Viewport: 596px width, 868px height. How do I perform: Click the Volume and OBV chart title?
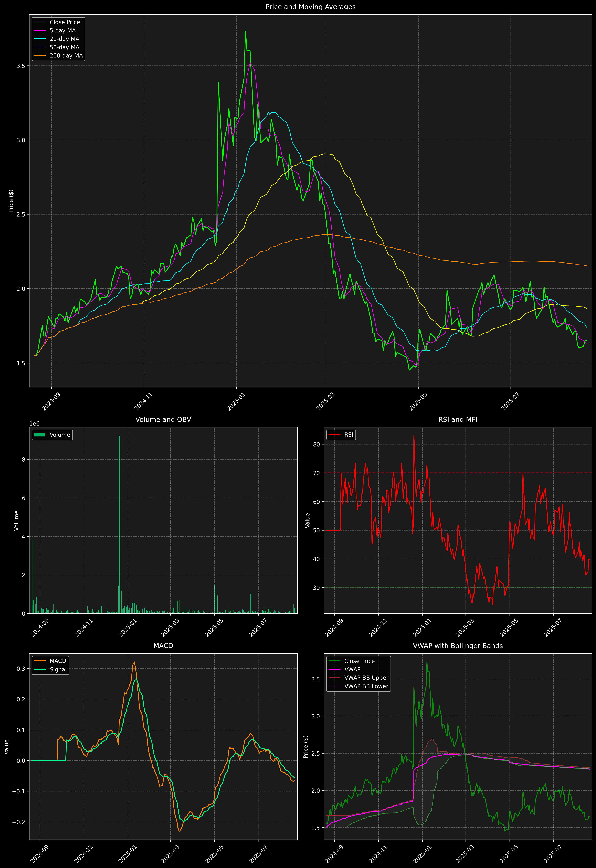[163, 419]
